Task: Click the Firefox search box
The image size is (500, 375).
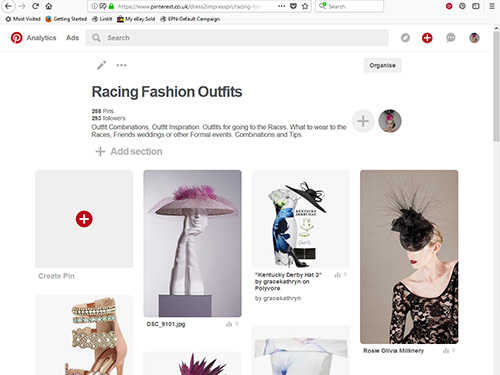Action: coord(349,6)
